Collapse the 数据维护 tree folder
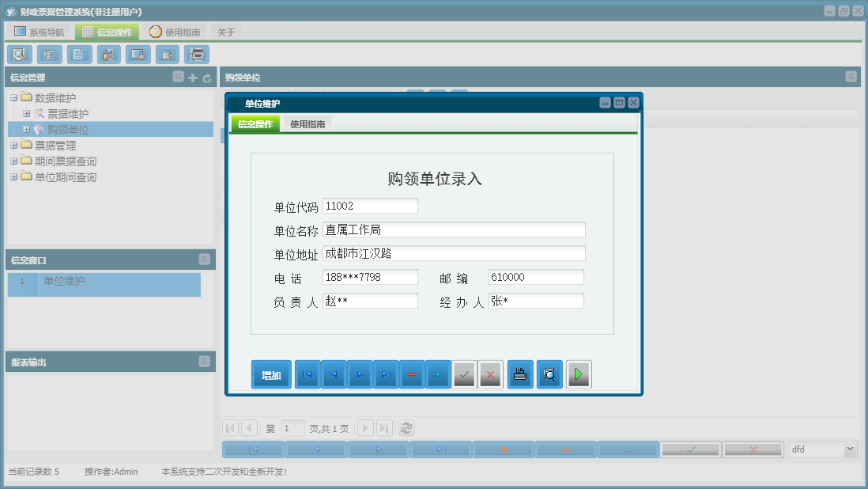 coord(14,98)
